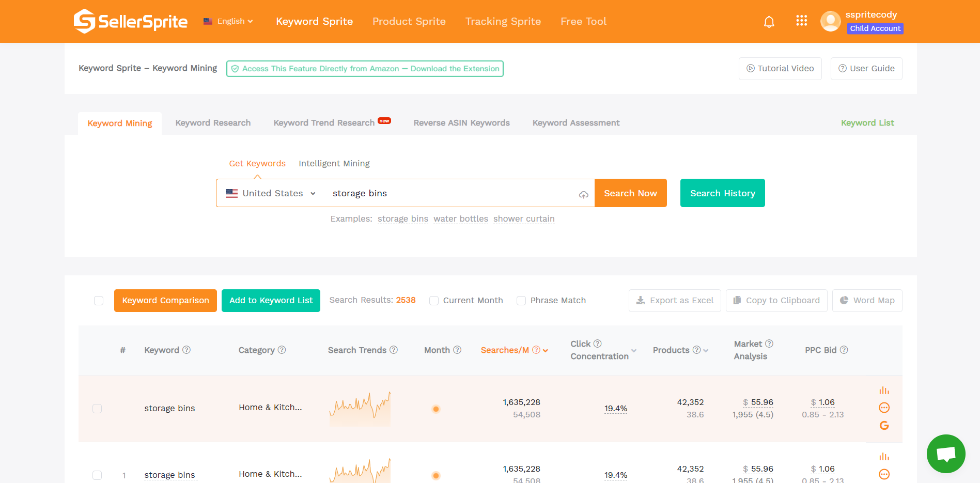Image resolution: width=980 pixels, height=483 pixels.
Task: Click the help icon next to Month column
Action: (457, 350)
